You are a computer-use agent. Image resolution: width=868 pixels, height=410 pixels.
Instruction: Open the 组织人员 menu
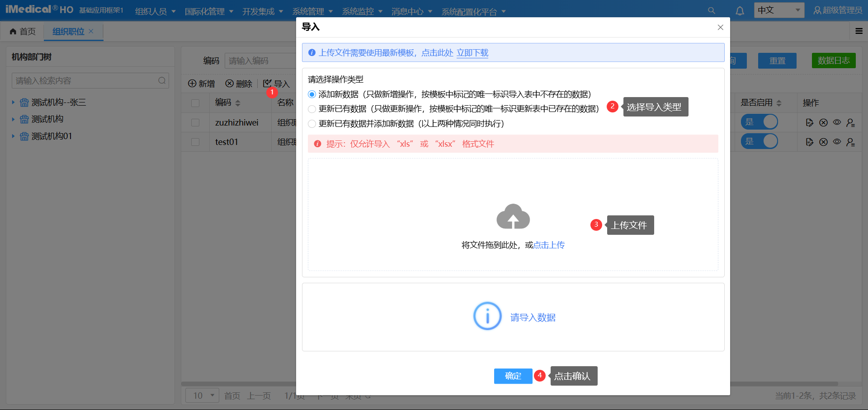(x=155, y=11)
